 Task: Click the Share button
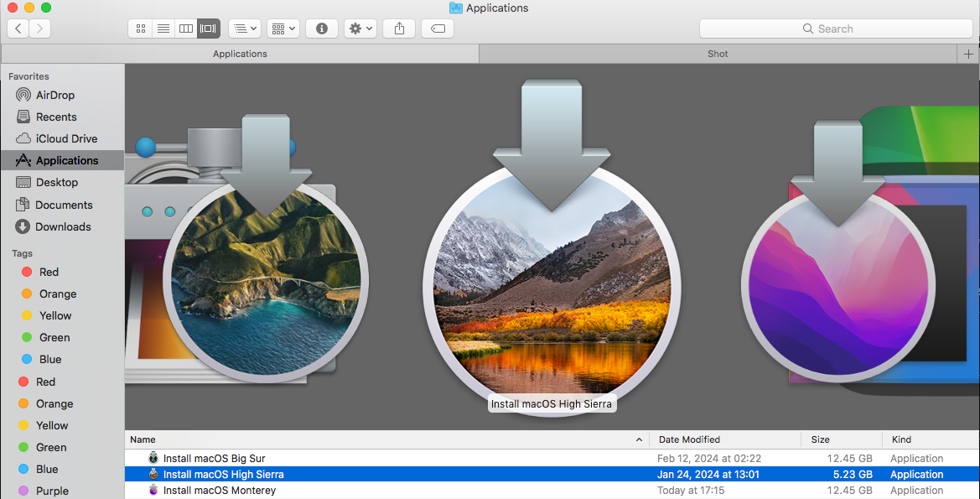tap(399, 29)
